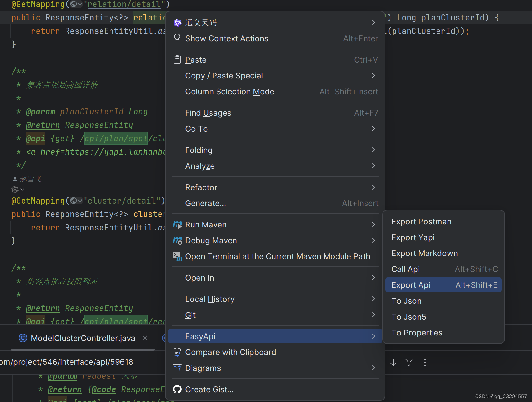This screenshot has width=532, height=402.
Task: Click the highlighted Export Api item
Action: pos(444,285)
